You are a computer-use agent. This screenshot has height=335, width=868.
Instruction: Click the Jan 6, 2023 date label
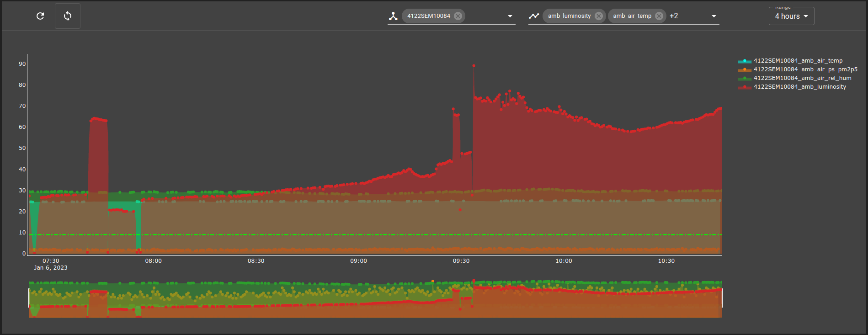(51, 268)
